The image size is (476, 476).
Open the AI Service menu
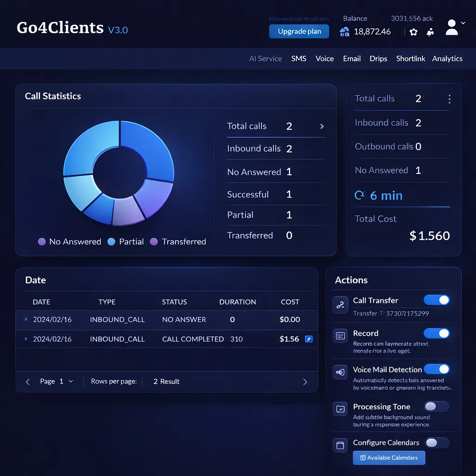coord(265,59)
